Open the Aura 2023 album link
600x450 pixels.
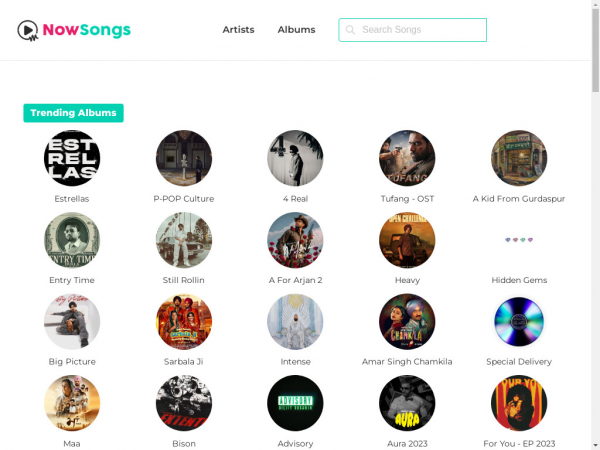(x=407, y=403)
